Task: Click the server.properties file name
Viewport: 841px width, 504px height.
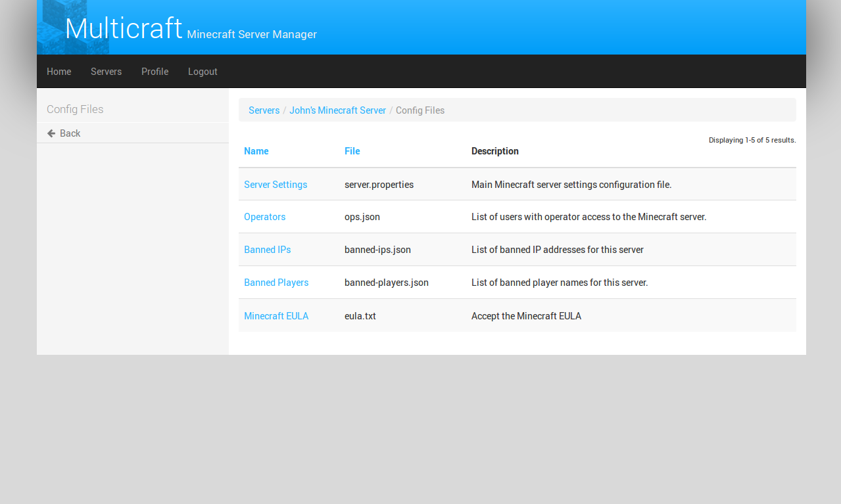Action: 379,185
